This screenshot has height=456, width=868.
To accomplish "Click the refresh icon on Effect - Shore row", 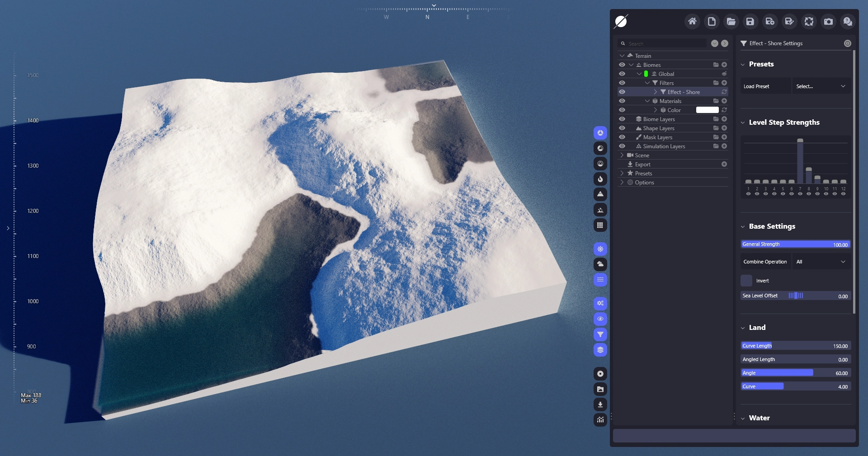I will point(724,92).
